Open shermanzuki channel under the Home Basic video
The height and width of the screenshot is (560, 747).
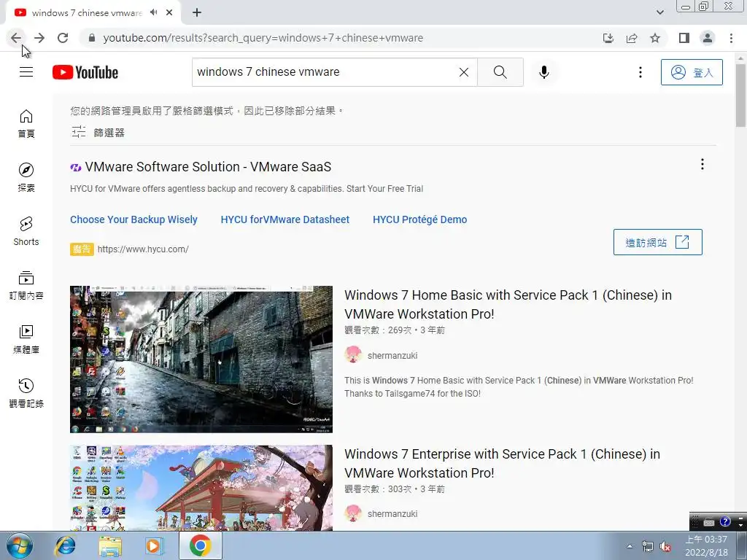click(392, 355)
